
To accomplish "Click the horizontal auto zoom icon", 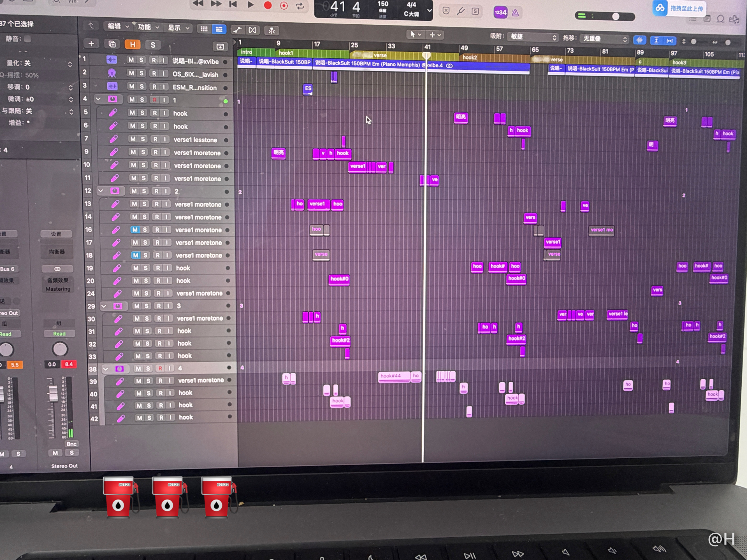I will (x=669, y=41).
